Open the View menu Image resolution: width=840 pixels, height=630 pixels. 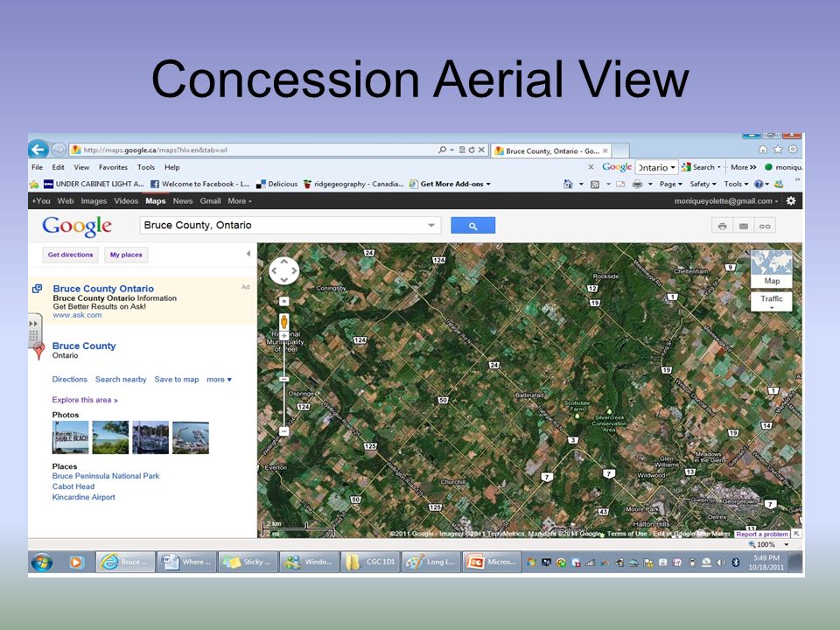pyautogui.click(x=81, y=167)
